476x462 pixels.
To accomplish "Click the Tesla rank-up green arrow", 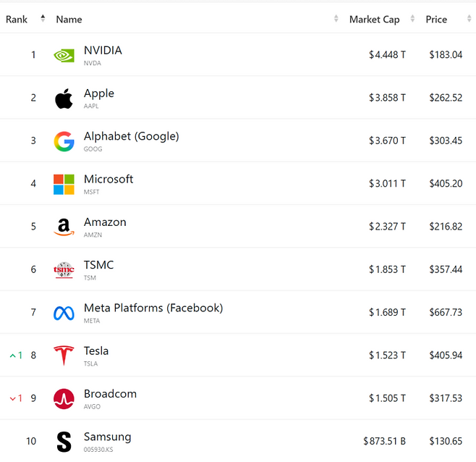I will point(12,356).
